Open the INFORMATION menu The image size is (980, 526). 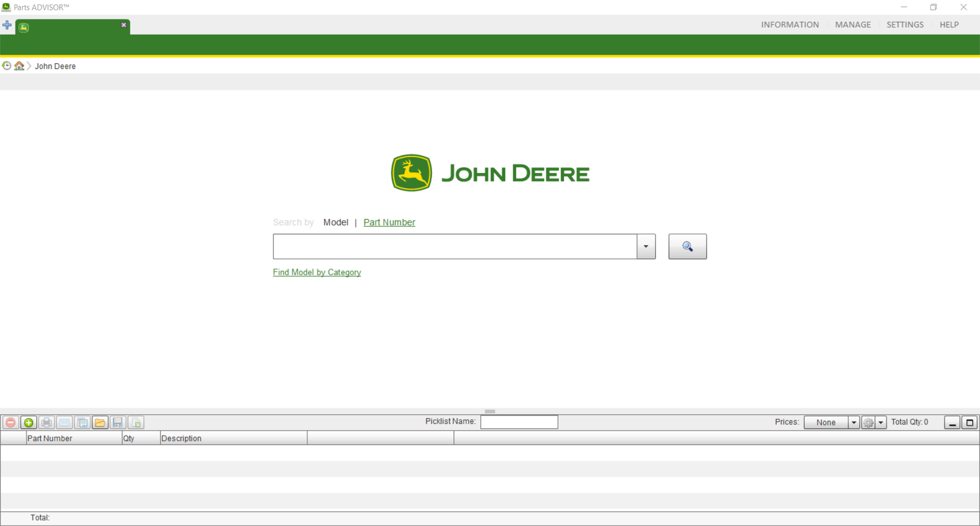pos(790,25)
